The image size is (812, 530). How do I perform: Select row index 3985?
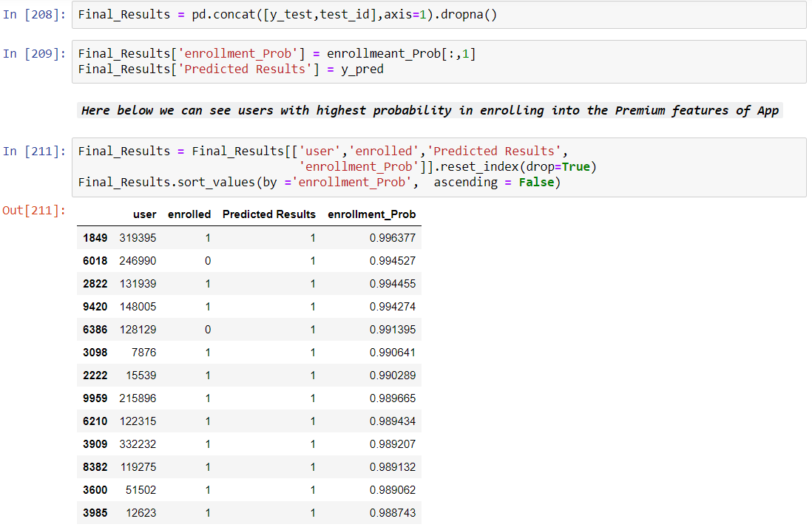(95, 513)
